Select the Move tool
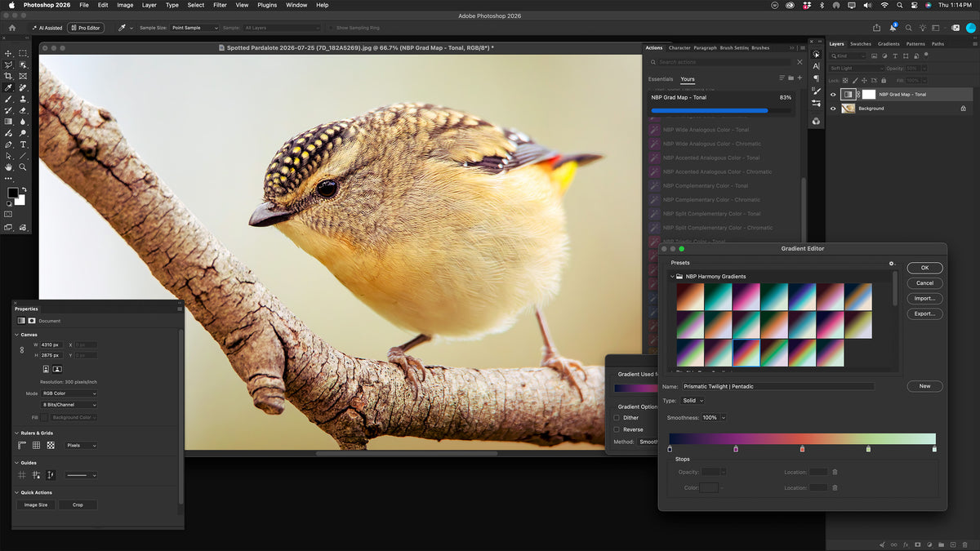 click(x=9, y=53)
